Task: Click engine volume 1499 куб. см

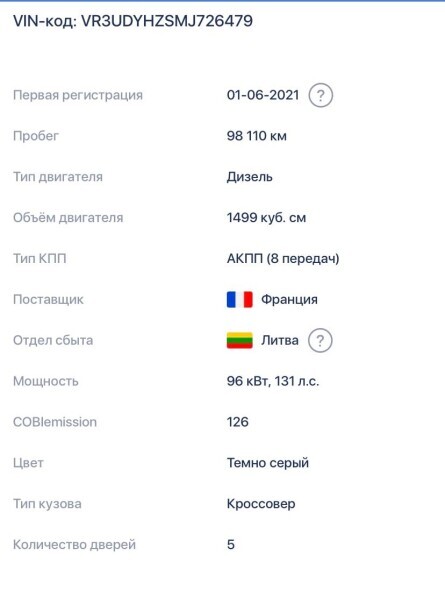Action: point(266,218)
